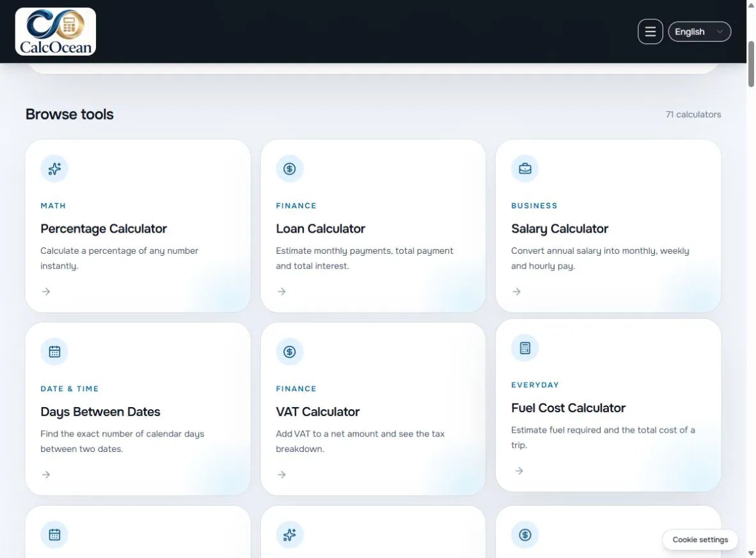Open the English language dropdown

(x=699, y=32)
